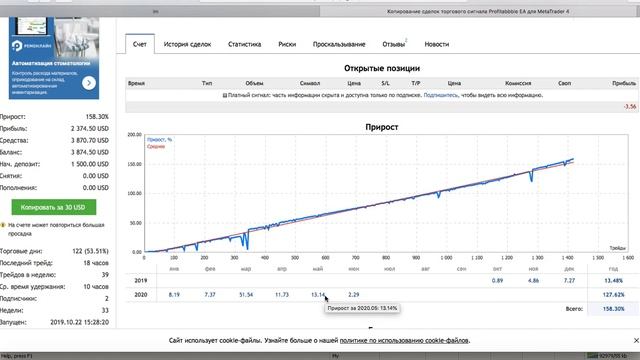The image size is (640, 360).
Task: Click the S/L column header
Action: [385, 83]
